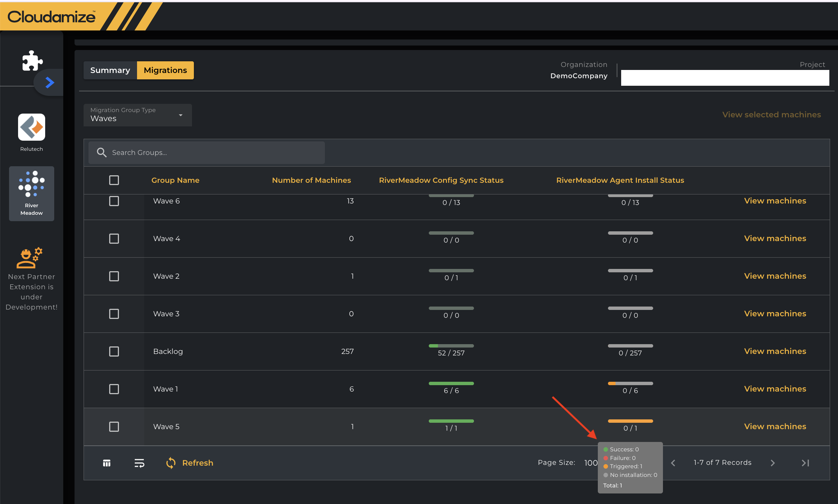This screenshot has width=838, height=504.
Task: Click the Cloudamize logo
Action: click(52, 17)
